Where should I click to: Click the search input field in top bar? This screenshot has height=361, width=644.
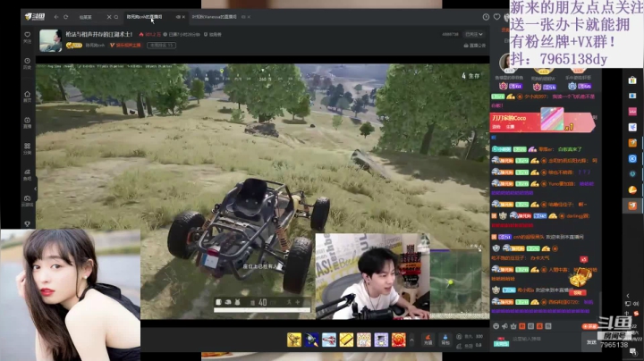91,17
